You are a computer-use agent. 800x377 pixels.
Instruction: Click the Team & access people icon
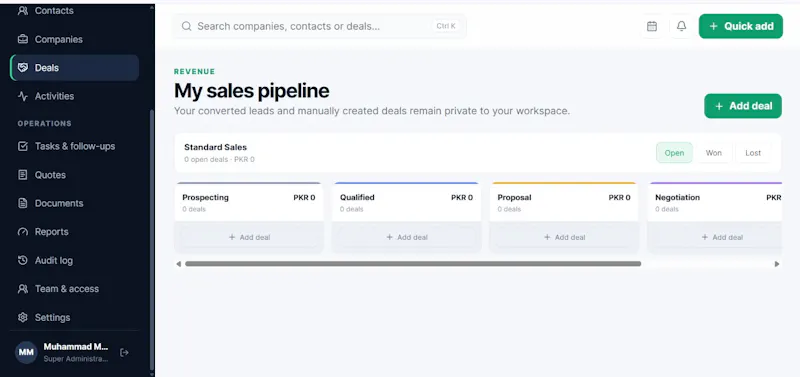[22, 289]
